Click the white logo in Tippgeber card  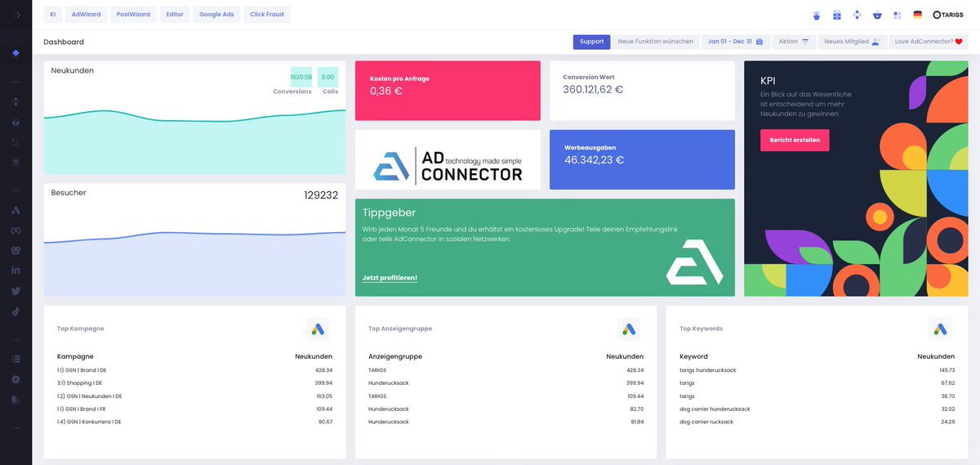click(x=694, y=262)
